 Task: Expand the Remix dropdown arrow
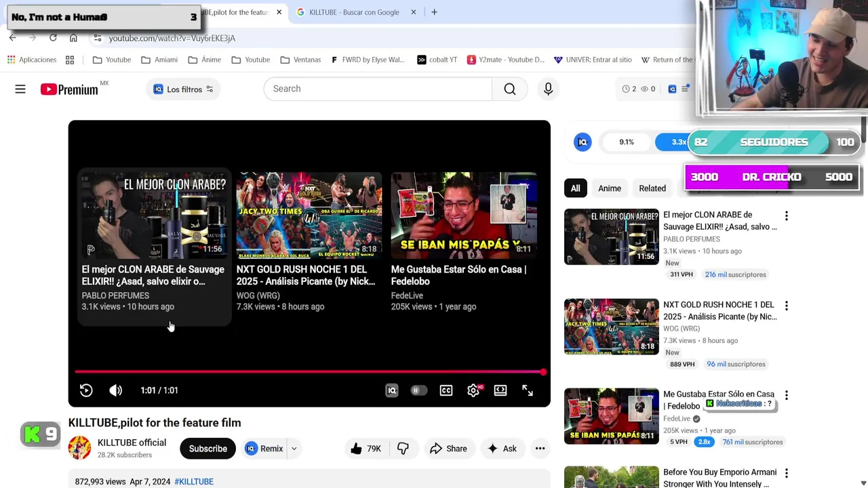point(294,449)
